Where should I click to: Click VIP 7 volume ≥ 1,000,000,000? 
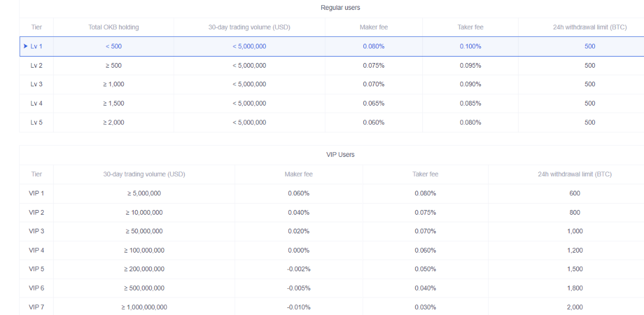pos(144,307)
